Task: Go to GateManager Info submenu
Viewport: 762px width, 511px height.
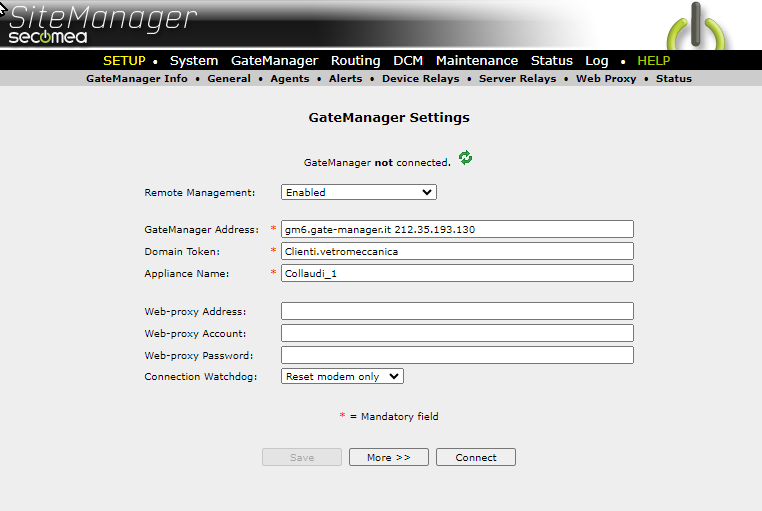Action: coord(137,79)
